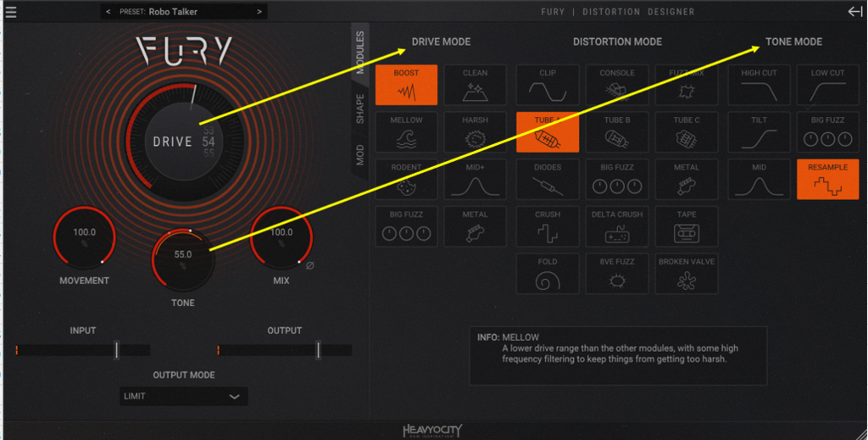
Task: Click the INFO: MELLOW description box
Action: pyautogui.click(x=618, y=356)
